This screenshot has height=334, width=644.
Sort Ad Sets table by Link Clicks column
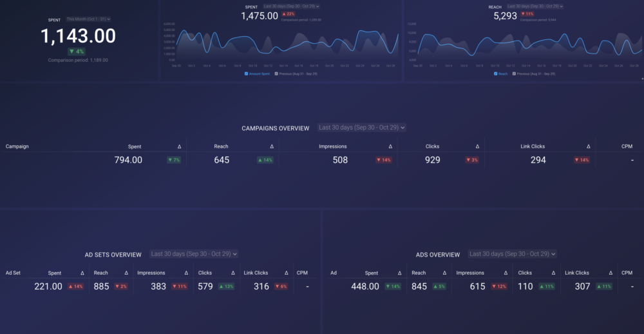coord(256,273)
